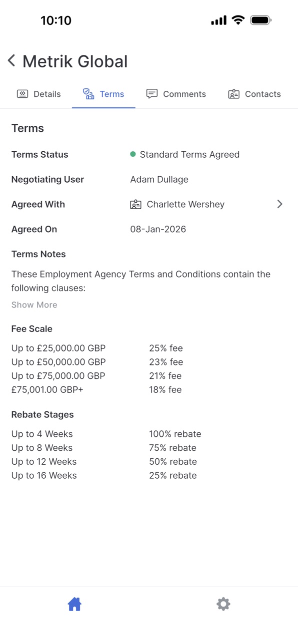The height and width of the screenshot is (644, 298).
Task: Open the settings gear icon
Action: point(223,604)
